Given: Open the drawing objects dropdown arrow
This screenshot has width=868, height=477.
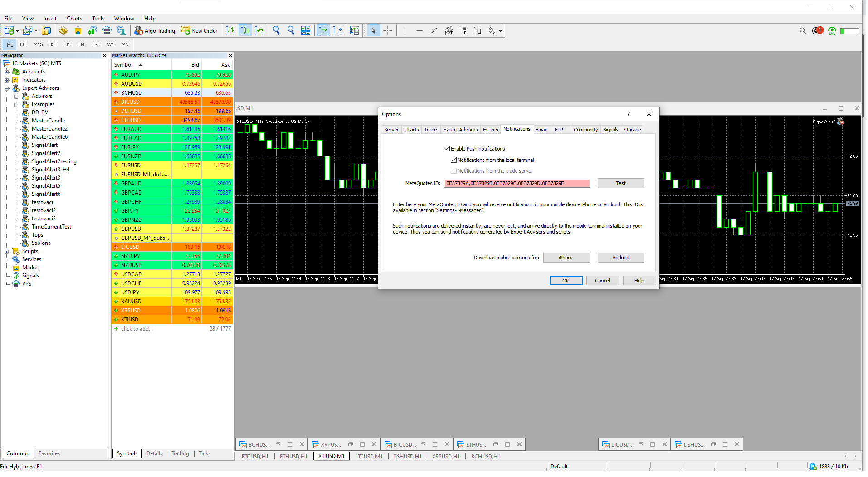Looking at the screenshot, I should click(500, 31).
